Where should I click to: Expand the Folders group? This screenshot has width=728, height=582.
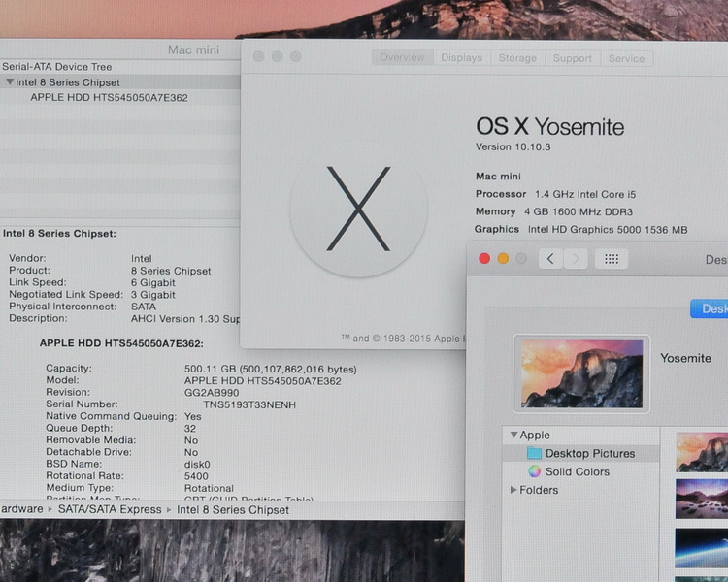click(x=513, y=490)
